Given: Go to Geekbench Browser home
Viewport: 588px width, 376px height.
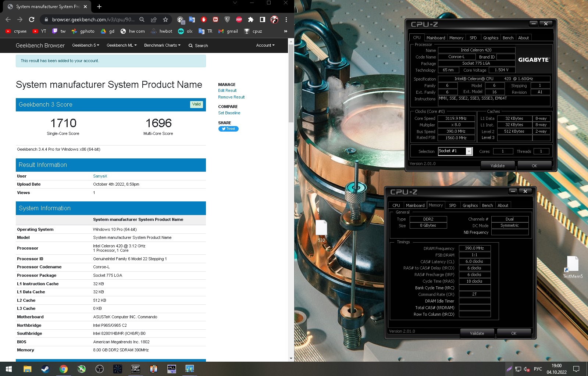Looking at the screenshot, I should pyautogui.click(x=40, y=45).
